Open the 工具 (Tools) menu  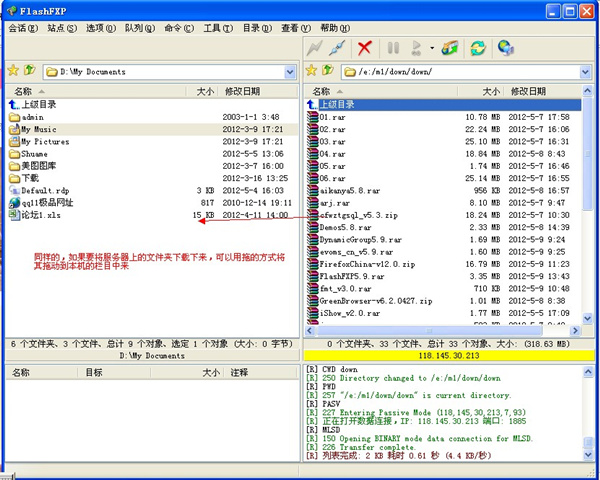[x=213, y=28]
